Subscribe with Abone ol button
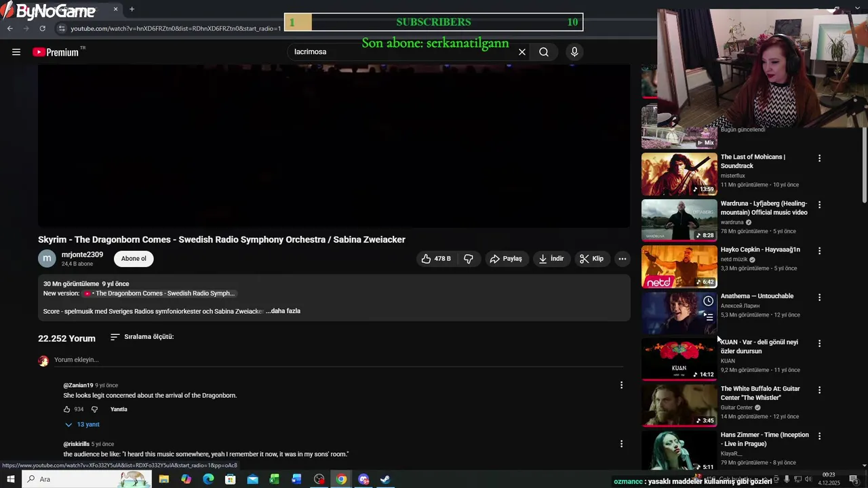868x488 pixels. coord(134,259)
